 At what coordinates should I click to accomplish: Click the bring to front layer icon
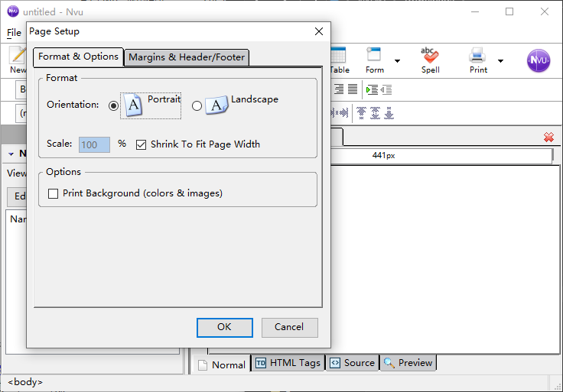tap(361, 113)
